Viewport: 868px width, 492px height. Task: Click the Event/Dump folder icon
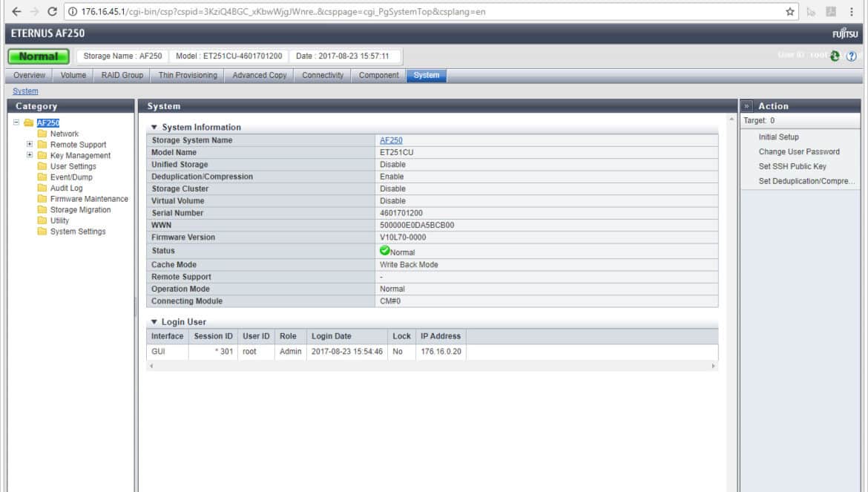tap(42, 177)
